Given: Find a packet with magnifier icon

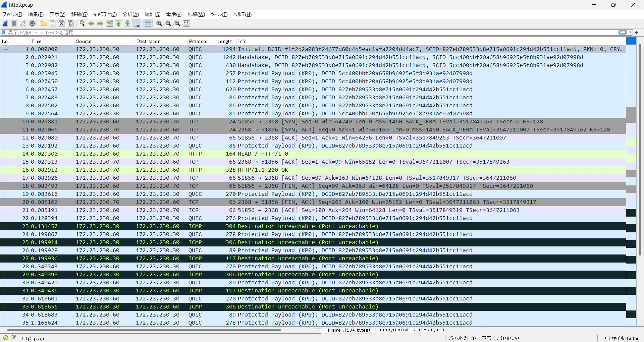Looking at the screenshot, I should coord(82,23).
